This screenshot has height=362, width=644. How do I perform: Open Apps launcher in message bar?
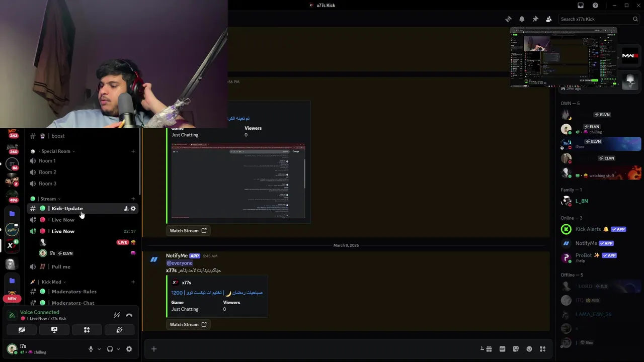pyautogui.click(x=543, y=349)
